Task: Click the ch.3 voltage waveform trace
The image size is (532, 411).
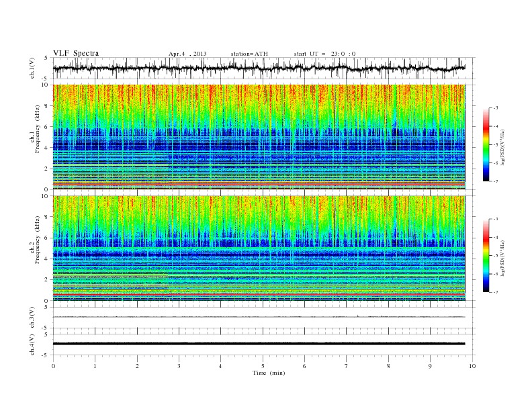Action: click(x=259, y=317)
